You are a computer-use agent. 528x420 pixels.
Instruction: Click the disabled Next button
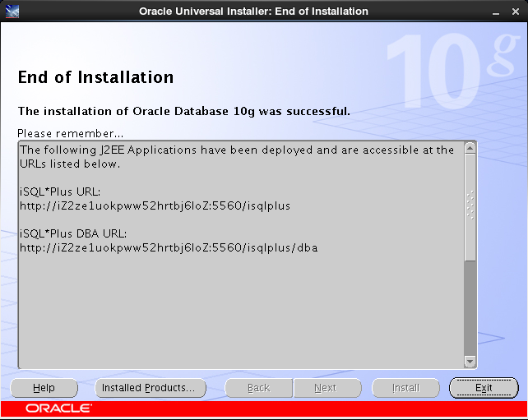point(327,388)
